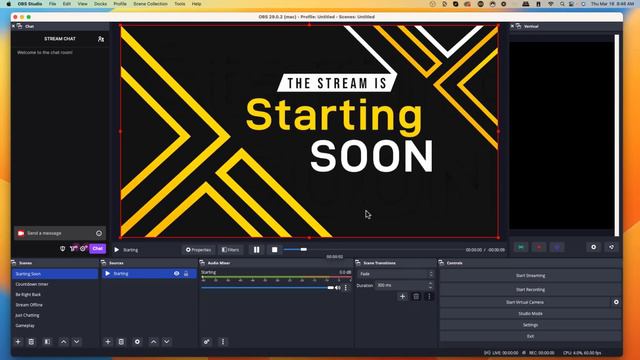Click the green stream icon in Vertical dock
Image resolution: width=640 pixels, height=360 pixels.
[x=521, y=247]
